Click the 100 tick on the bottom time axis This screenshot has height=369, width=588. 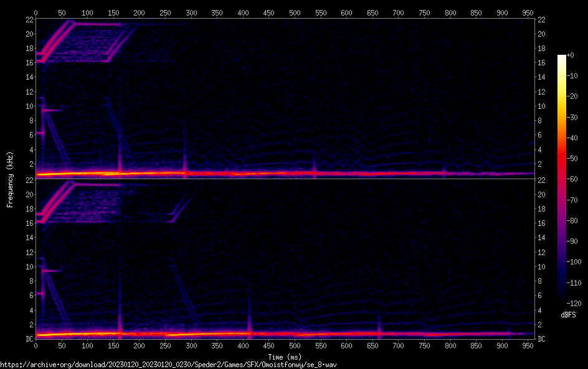88,346
